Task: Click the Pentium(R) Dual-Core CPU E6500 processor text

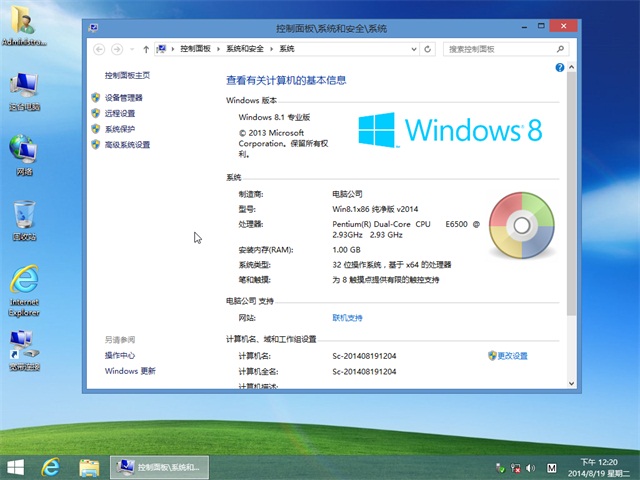Action: 406,229
